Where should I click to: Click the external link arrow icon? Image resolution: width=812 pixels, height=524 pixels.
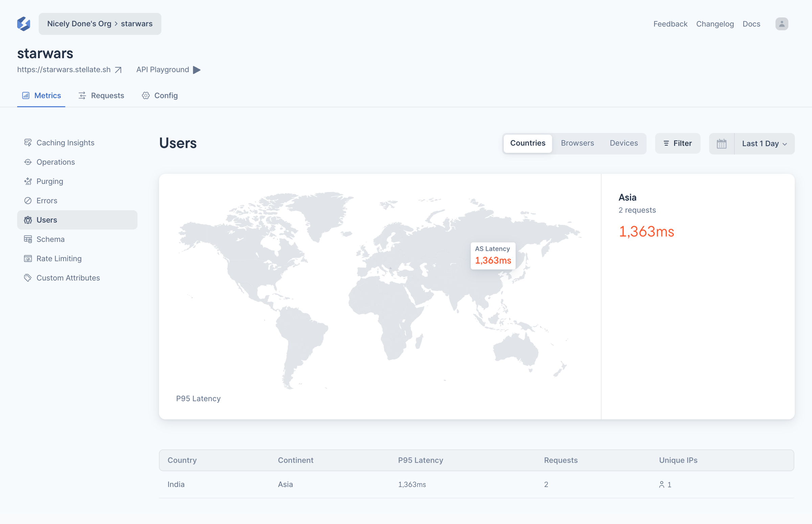tap(118, 70)
